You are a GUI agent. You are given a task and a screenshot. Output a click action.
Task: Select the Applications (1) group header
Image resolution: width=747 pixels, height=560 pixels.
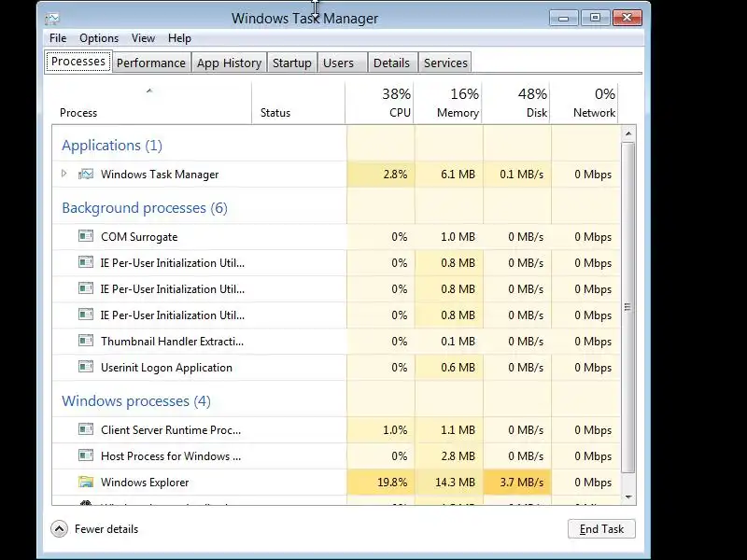click(112, 146)
